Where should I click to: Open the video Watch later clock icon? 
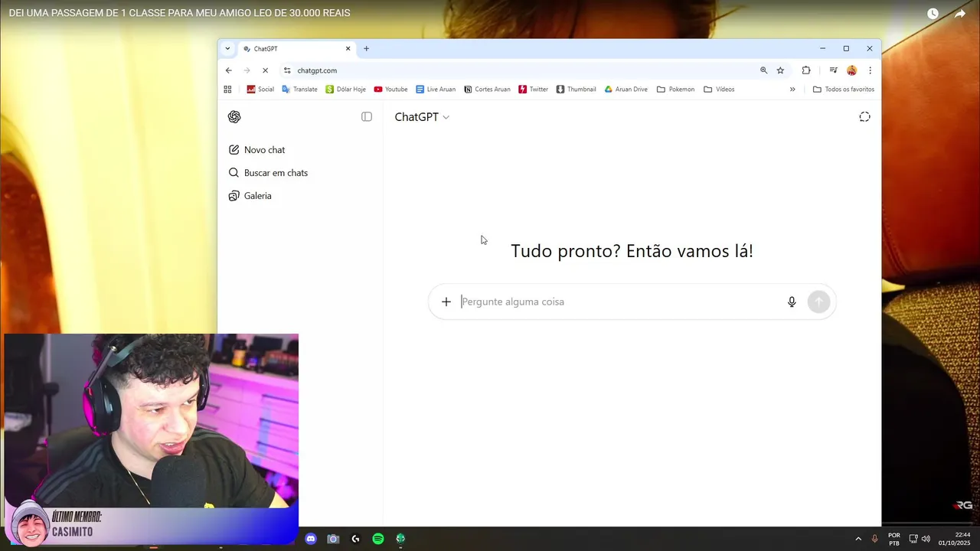coord(933,14)
